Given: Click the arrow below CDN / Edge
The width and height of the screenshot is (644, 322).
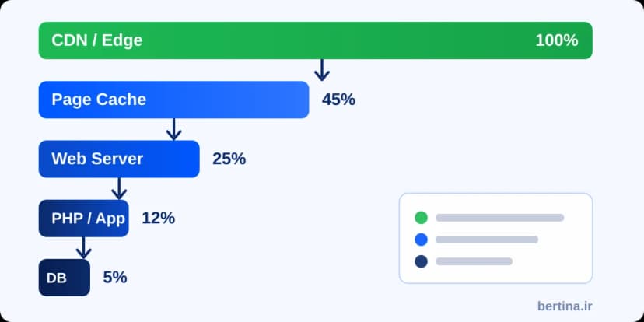Looking at the screenshot, I should point(322,70).
